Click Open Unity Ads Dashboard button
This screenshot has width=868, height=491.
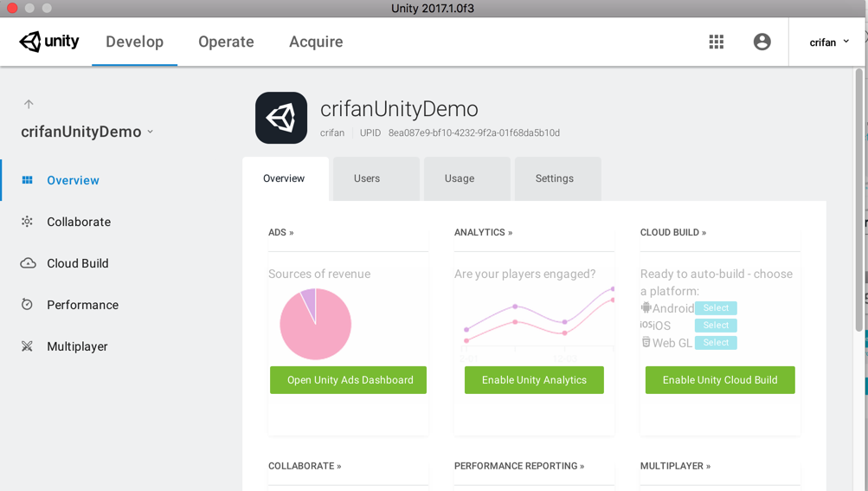pyautogui.click(x=348, y=379)
